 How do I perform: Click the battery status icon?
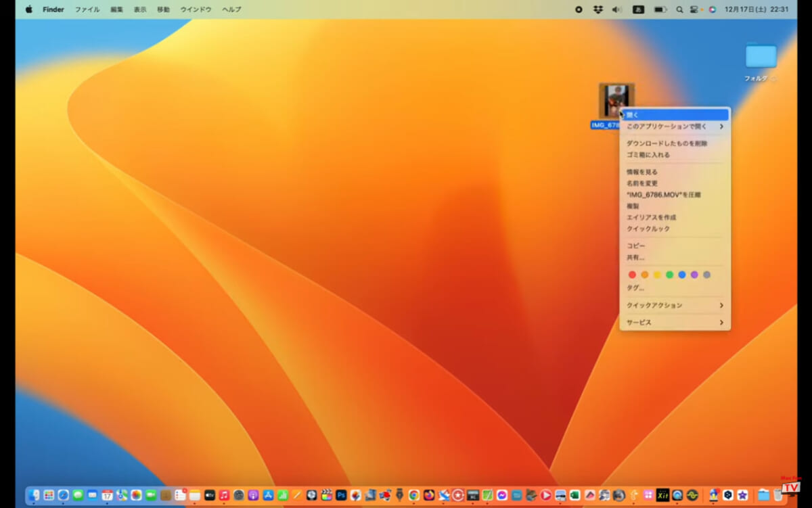coord(660,9)
